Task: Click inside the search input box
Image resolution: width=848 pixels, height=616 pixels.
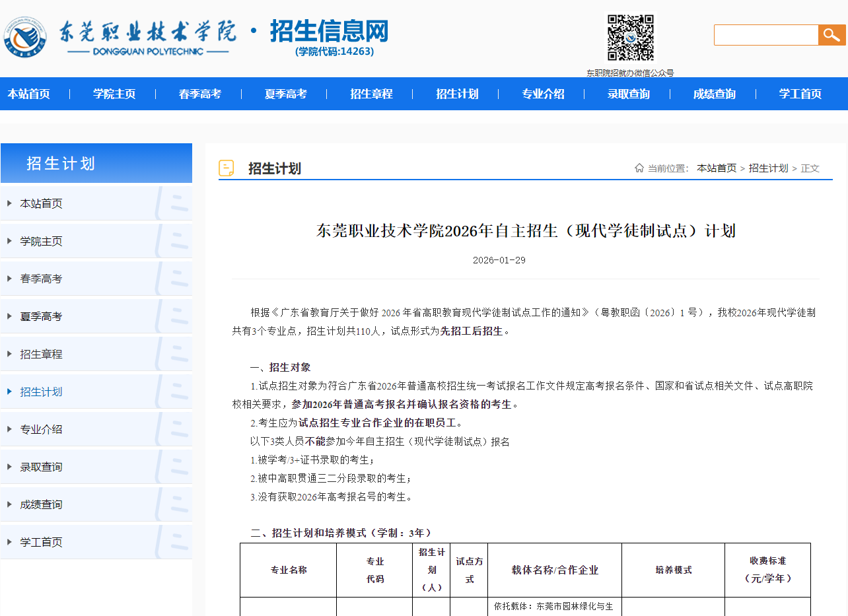Action: [x=765, y=35]
